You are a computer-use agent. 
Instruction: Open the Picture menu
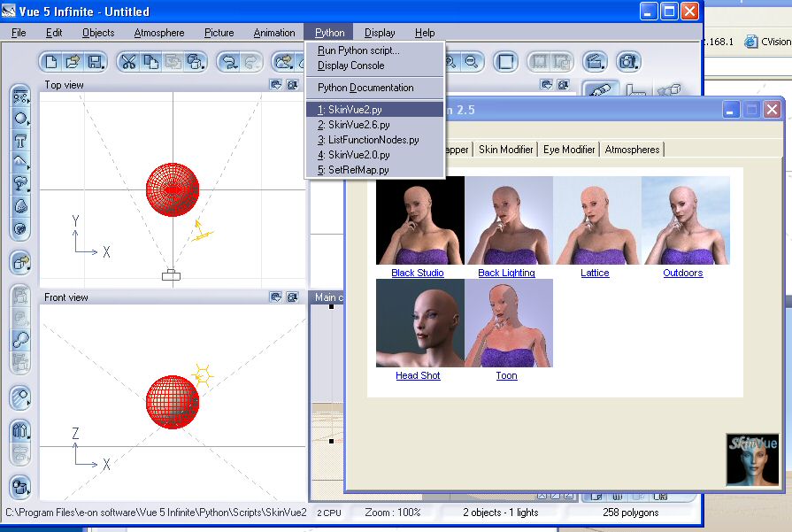pyautogui.click(x=219, y=33)
